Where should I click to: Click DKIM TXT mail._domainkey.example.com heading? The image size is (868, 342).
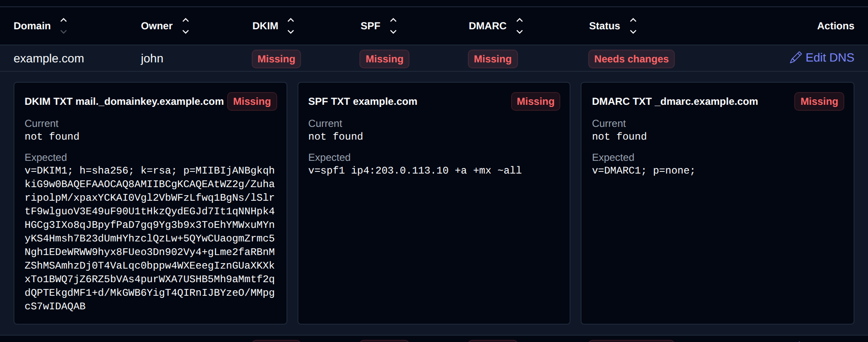[124, 101]
